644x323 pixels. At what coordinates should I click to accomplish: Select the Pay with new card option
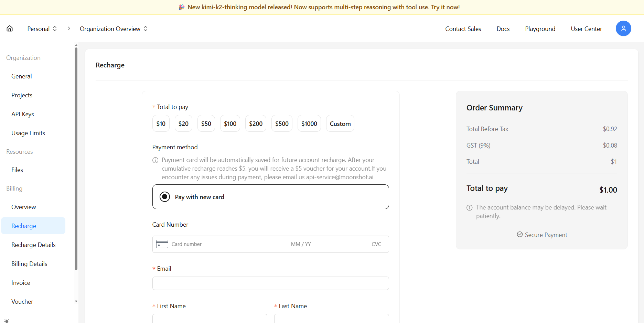(165, 196)
